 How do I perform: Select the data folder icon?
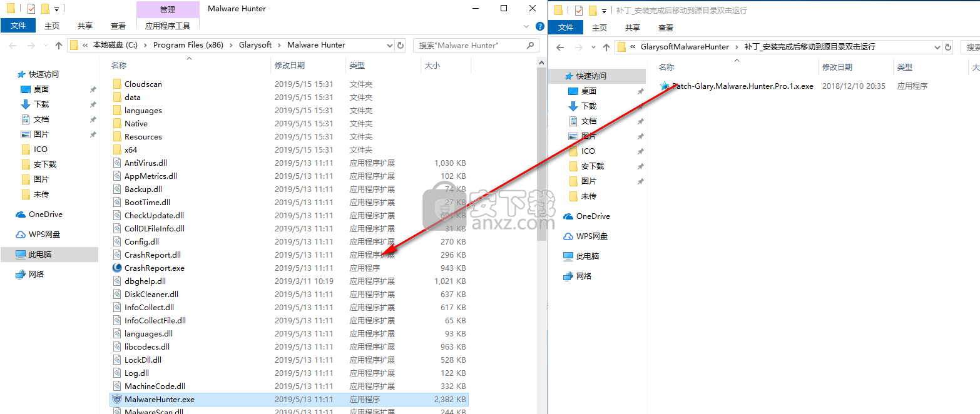pos(117,97)
